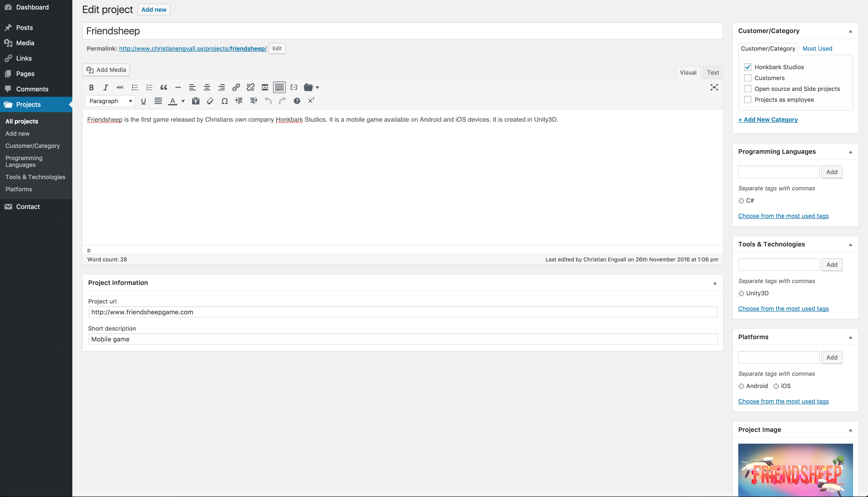Collapse the Platforms panel

(x=850, y=337)
